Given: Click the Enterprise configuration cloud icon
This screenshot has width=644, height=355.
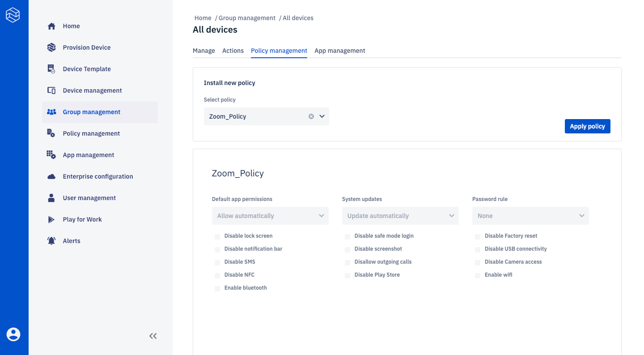Looking at the screenshot, I should pyautogui.click(x=51, y=176).
